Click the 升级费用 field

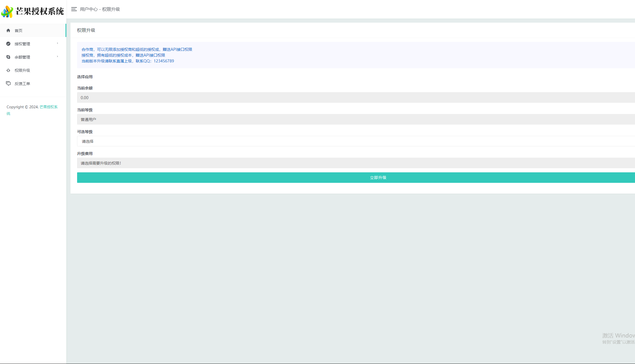(355, 163)
